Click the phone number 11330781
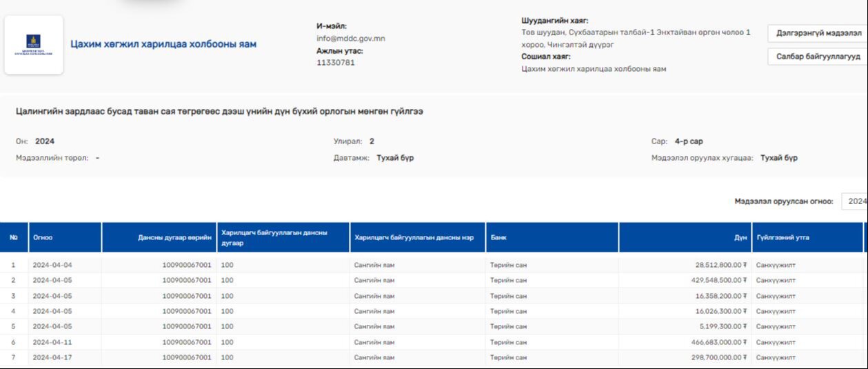The width and height of the screenshot is (868, 369). pos(336,63)
